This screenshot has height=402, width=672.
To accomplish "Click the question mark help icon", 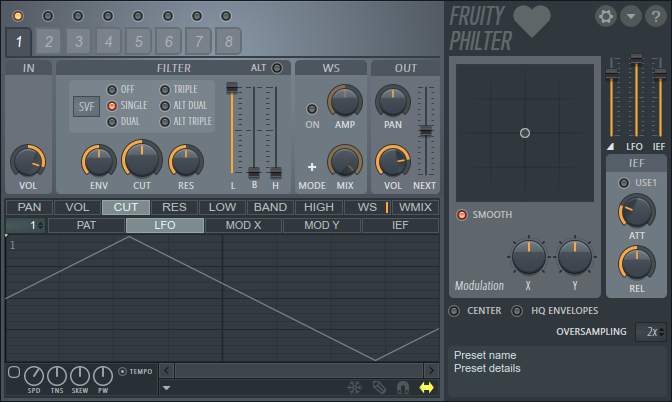I will tap(654, 16).
